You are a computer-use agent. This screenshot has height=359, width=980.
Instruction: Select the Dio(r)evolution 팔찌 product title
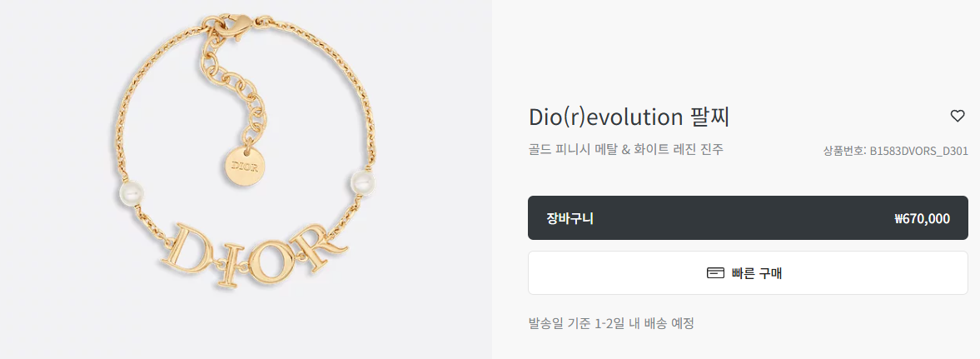629,117
